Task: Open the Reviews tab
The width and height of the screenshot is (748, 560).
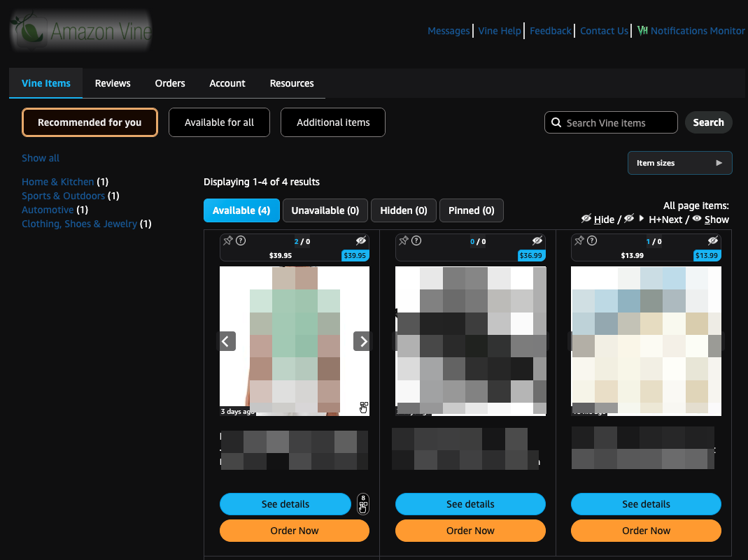Action: 113,83
